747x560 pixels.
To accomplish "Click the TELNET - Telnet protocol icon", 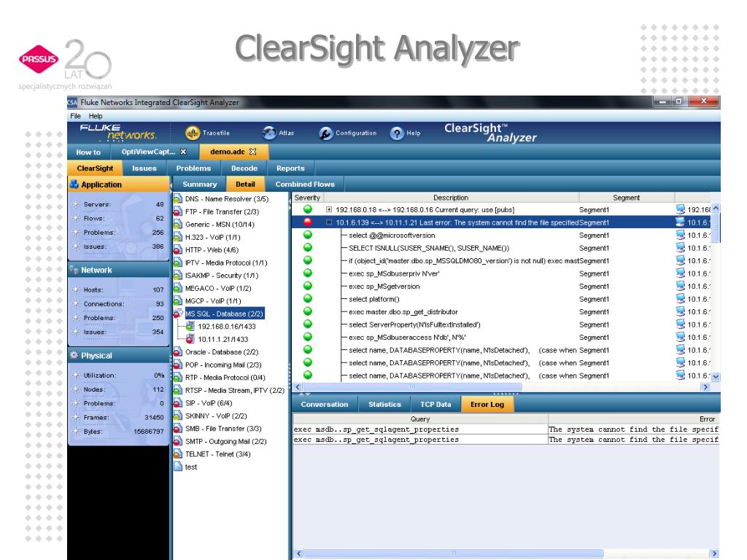I will 178,454.
